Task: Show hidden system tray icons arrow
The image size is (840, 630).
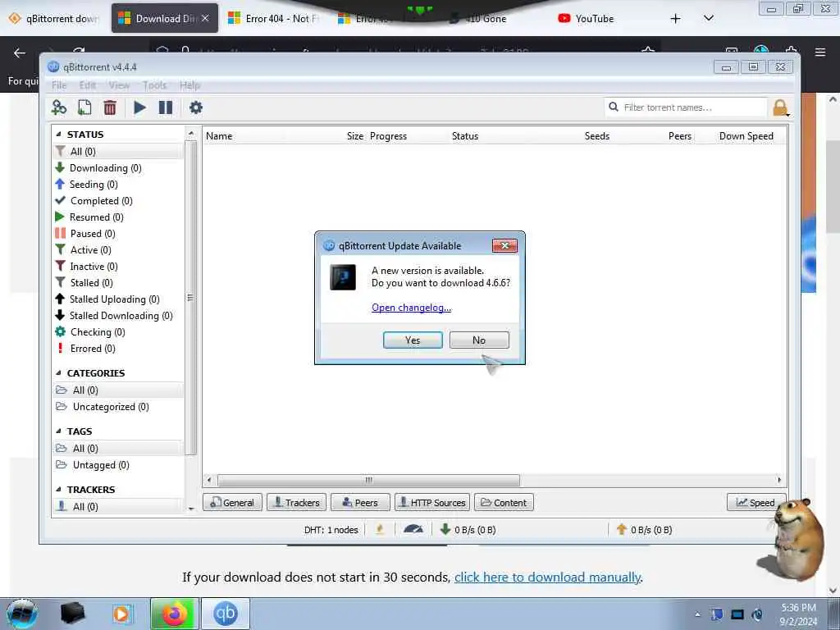Action: tap(697, 614)
